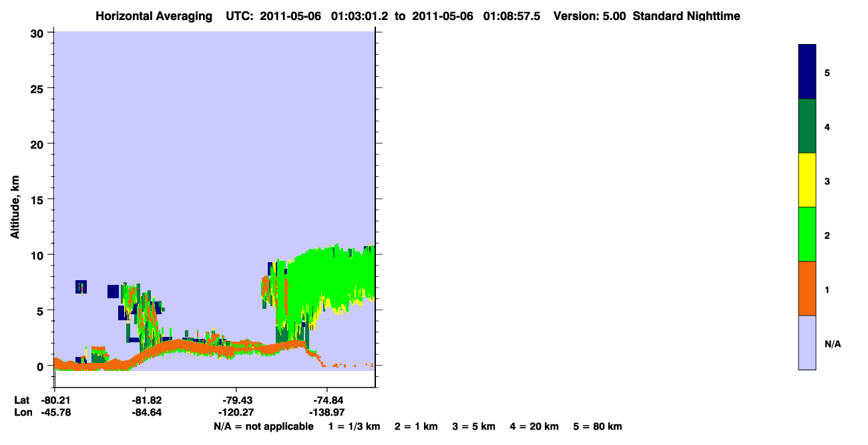Click the altitude tick label 20
868x445 pixels.
[39, 143]
